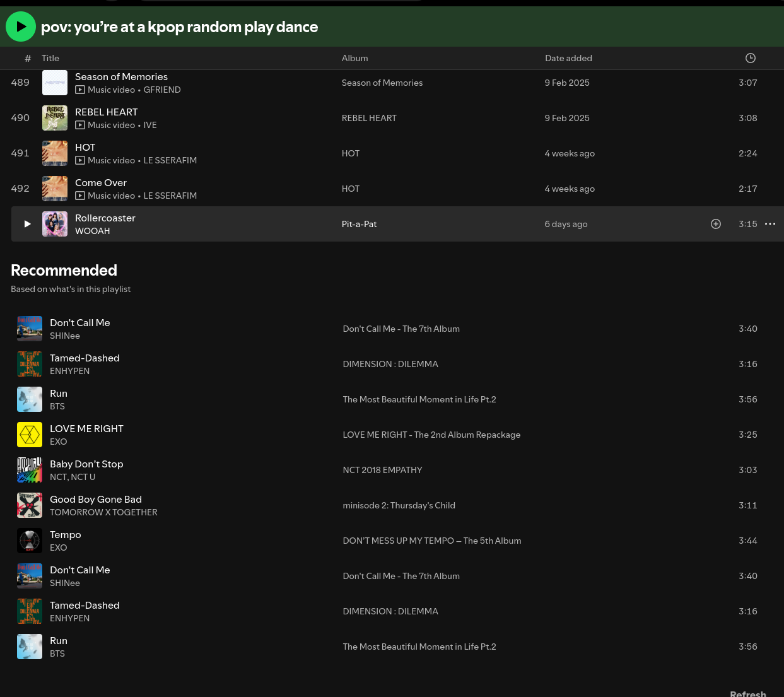This screenshot has height=697, width=784.
Task: Open LOVE ME RIGHT 2nd Album Repackage
Action: click(x=431, y=435)
